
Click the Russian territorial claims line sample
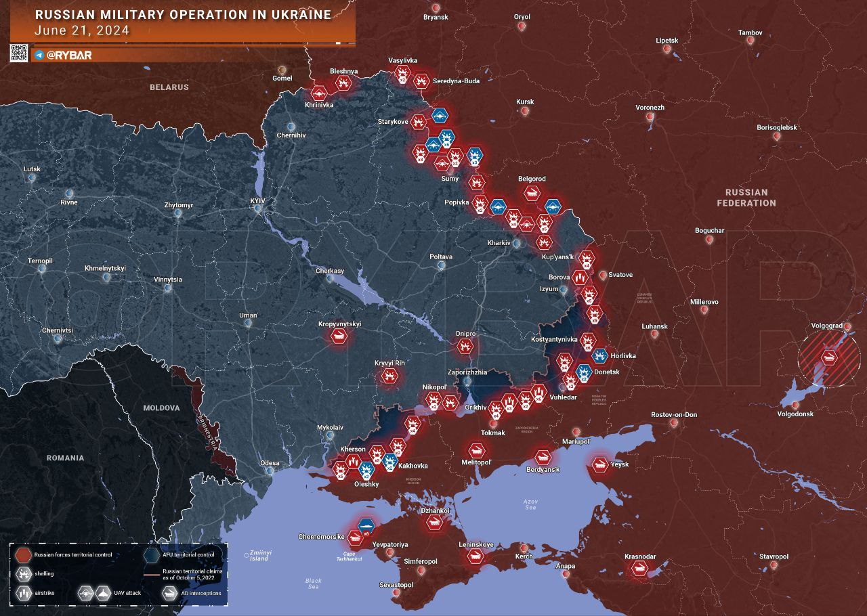click(x=152, y=574)
